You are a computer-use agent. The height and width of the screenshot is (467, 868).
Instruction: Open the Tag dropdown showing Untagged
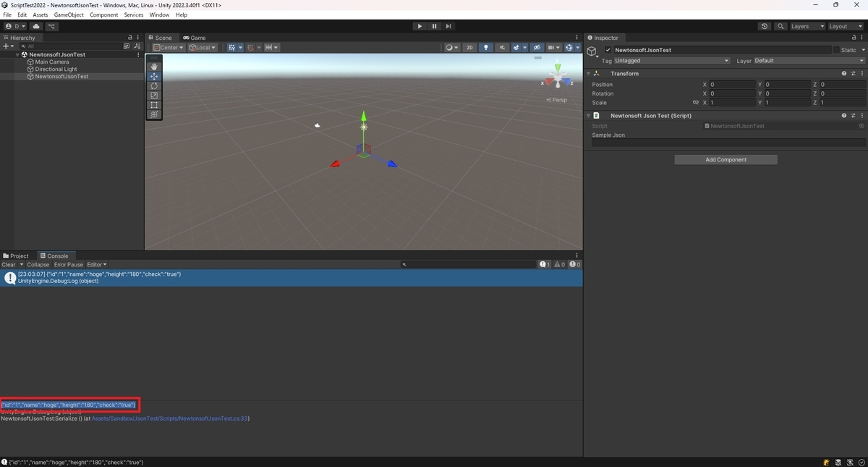coord(673,61)
